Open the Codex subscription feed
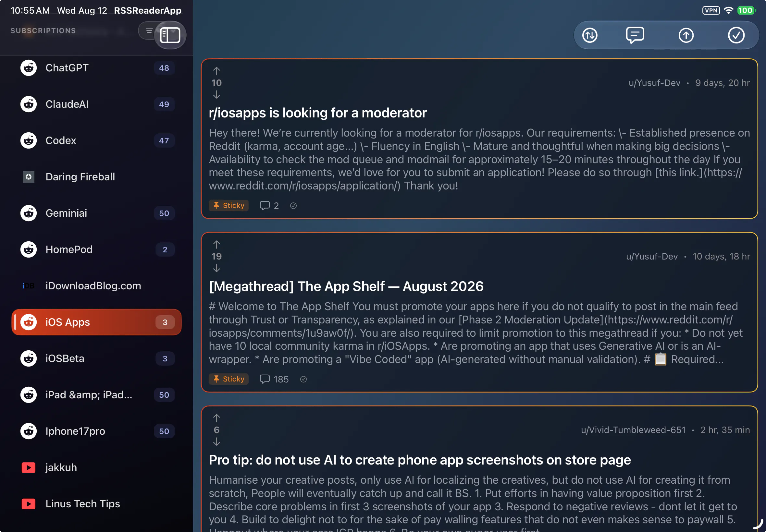The image size is (766, 532). coord(96,141)
